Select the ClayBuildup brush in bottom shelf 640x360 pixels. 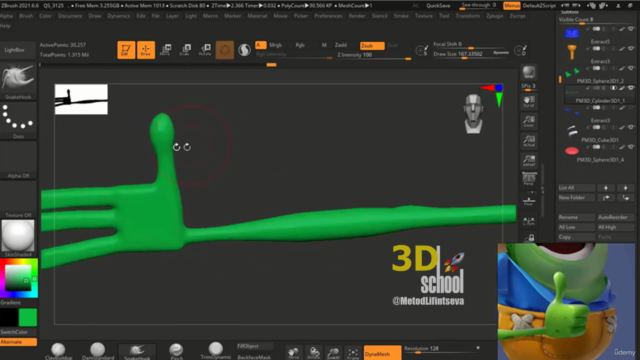(x=58, y=351)
